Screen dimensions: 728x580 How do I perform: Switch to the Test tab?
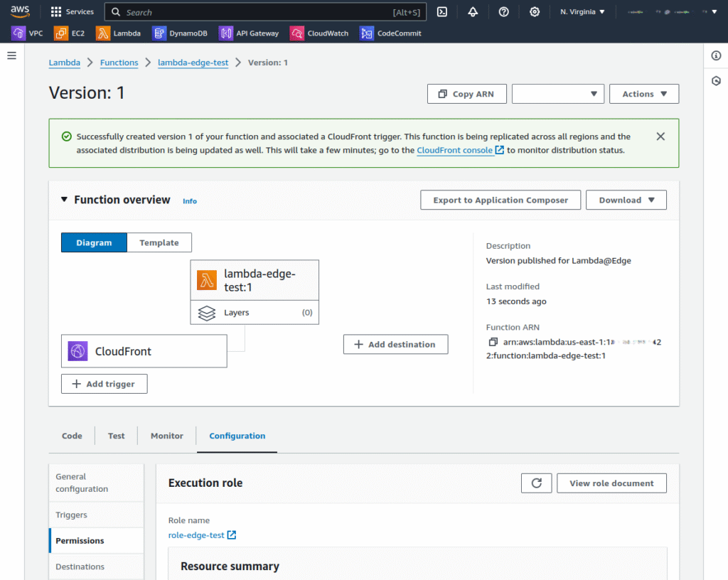point(116,436)
